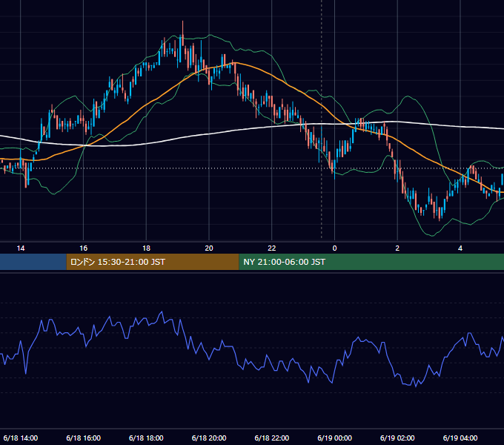Viewport: 504px width, 445px height.
Task: Click the 6/18 14:00 date label
Action: click(21, 438)
